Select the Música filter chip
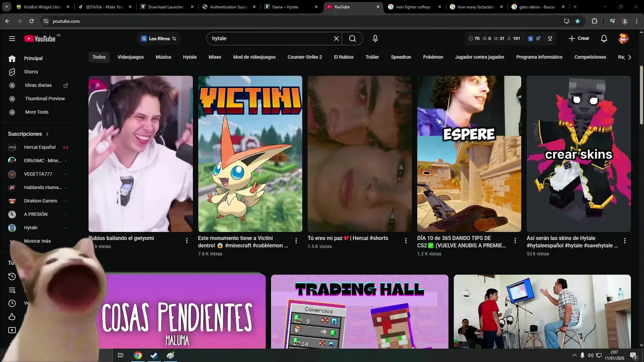This screenshot has width=644, height=362. (163, 57)
